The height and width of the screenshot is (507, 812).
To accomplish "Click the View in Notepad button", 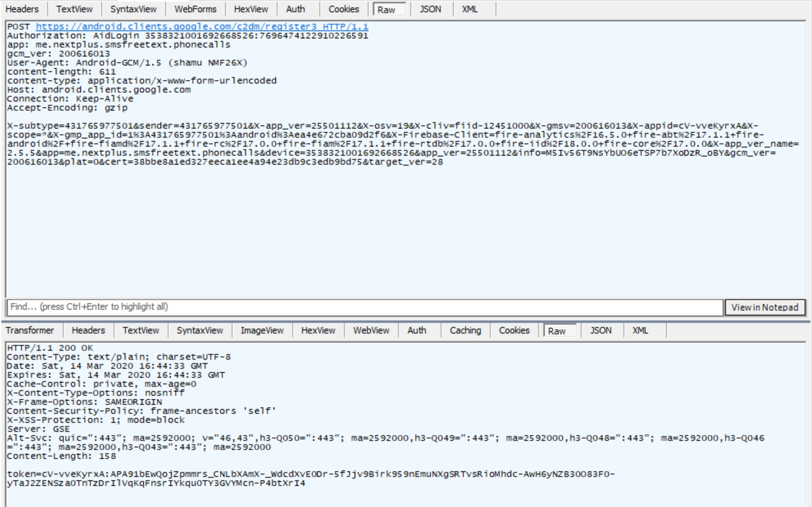I will 765,308.
